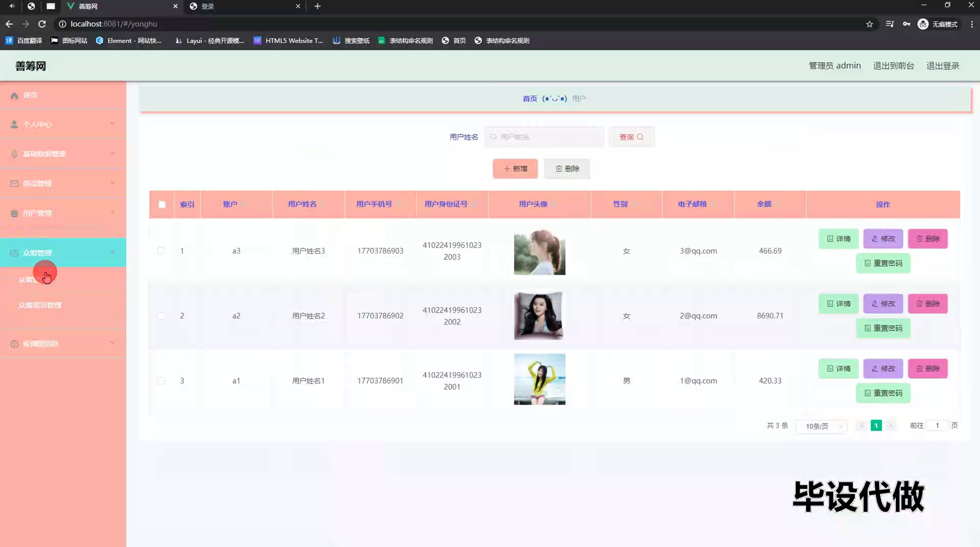Click 管理员 admin in header
This screenshot has width=980, height=547.
(835, 66)
